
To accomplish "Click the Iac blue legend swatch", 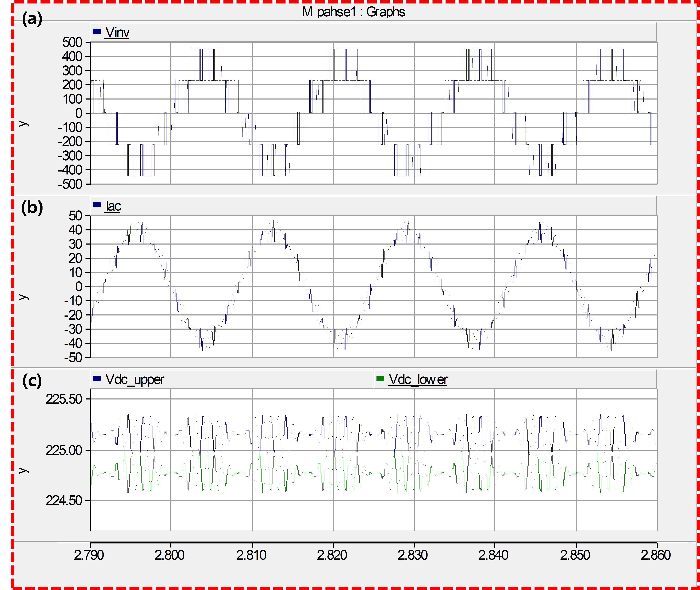I will [x=97, y=205].
